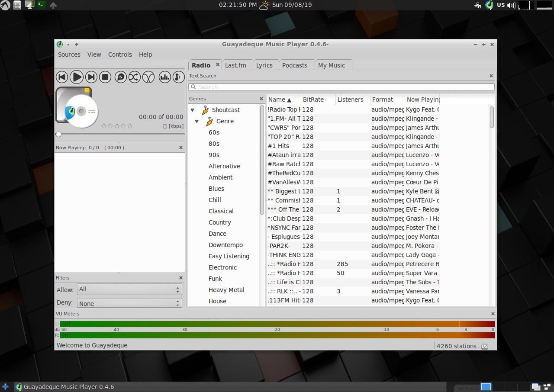Open the Deny filter dropdown
The image size is (554, 392).
(x=129, y=303)
